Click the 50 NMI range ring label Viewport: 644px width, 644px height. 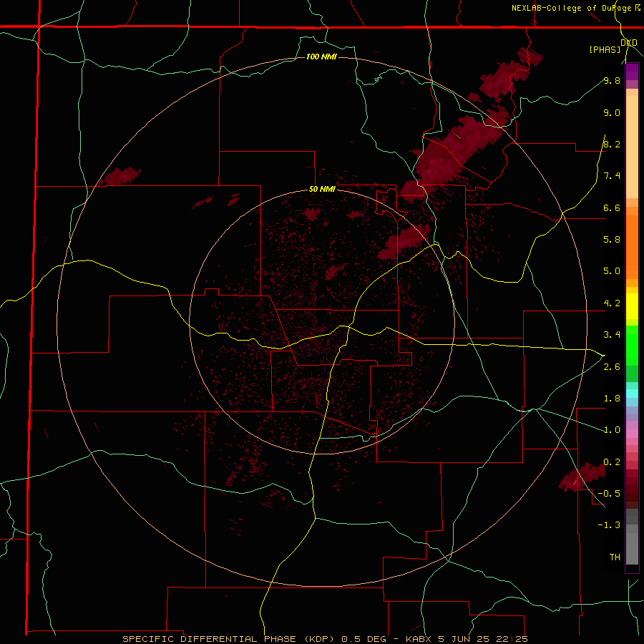point(322,189)
